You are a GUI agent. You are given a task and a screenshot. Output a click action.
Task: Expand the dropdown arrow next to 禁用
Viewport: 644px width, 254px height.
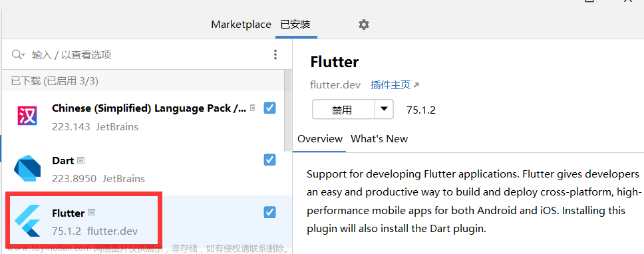[x=384, y=109]
